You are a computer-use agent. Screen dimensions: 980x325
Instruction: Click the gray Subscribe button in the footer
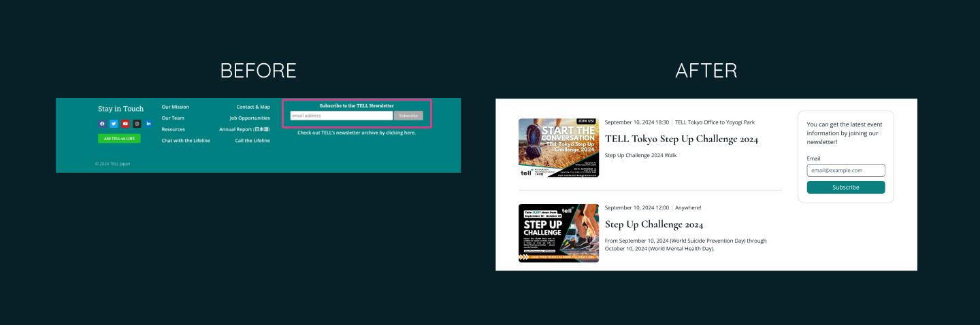point(408,116)
